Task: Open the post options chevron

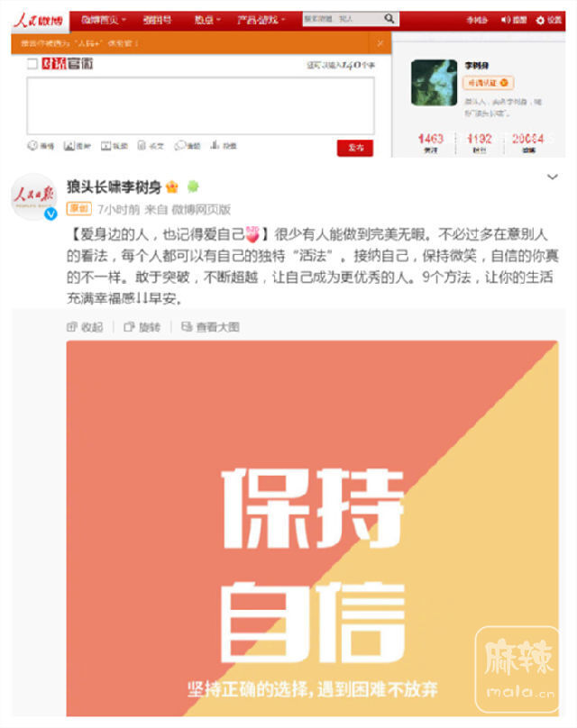Action: coord(553,177)
